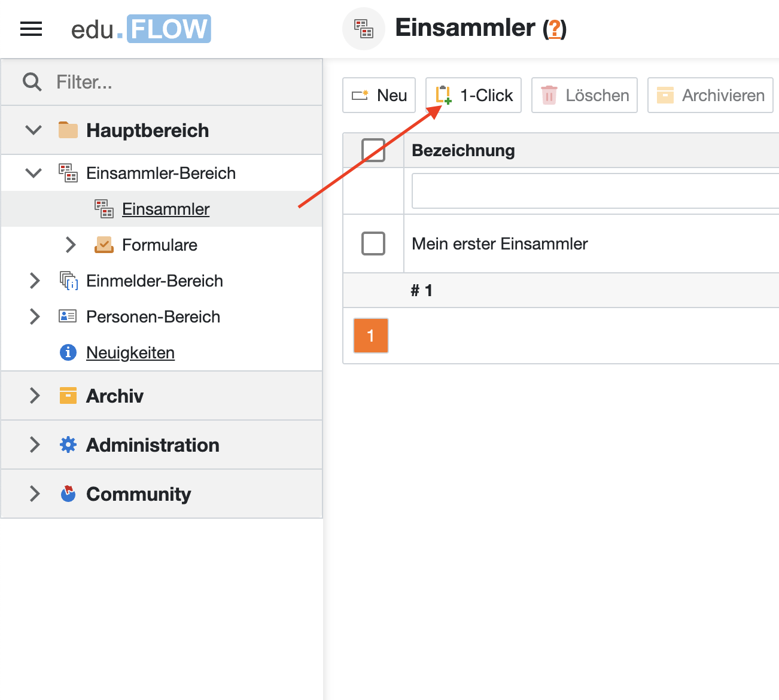Check the 'Mein erster Einsammler' row checkbox

(373, 244)
